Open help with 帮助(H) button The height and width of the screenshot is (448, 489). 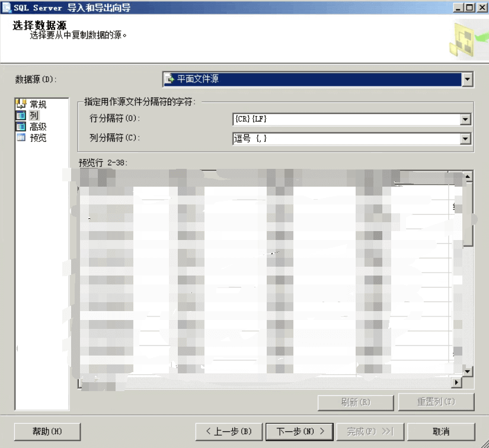47,431
